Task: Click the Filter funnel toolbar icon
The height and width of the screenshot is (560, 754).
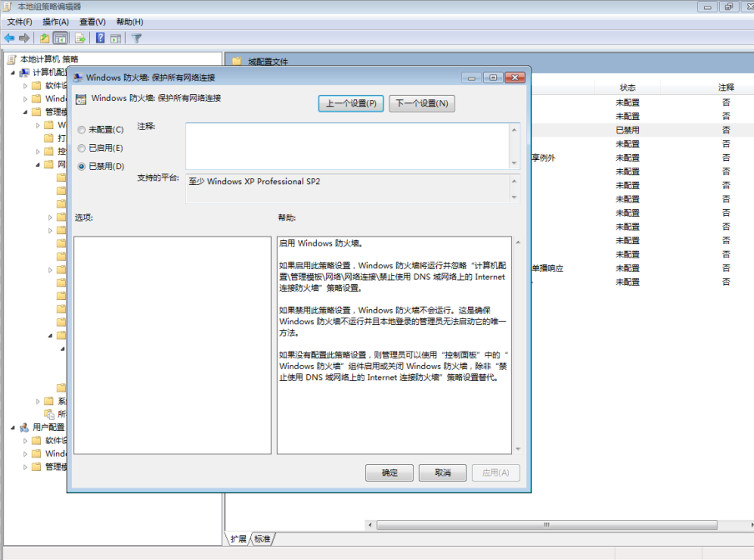Action: coord(137,38)
